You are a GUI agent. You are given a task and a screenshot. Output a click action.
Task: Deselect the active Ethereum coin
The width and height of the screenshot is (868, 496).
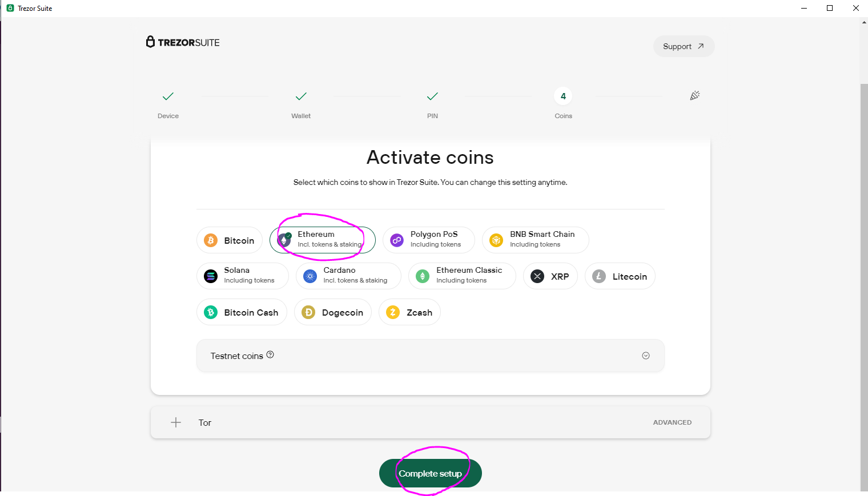coord(323,240)
